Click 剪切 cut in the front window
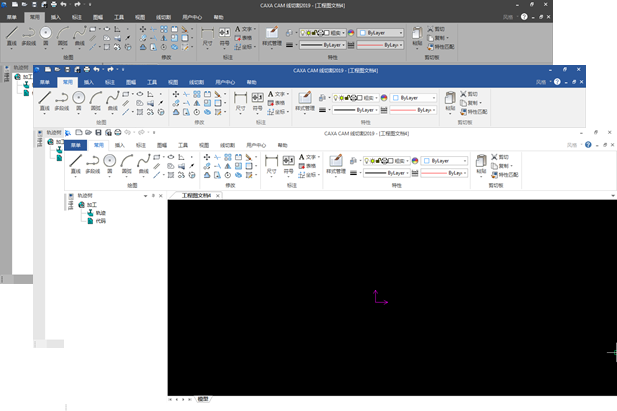Screen dimensions: 617x411 [500, 157]
